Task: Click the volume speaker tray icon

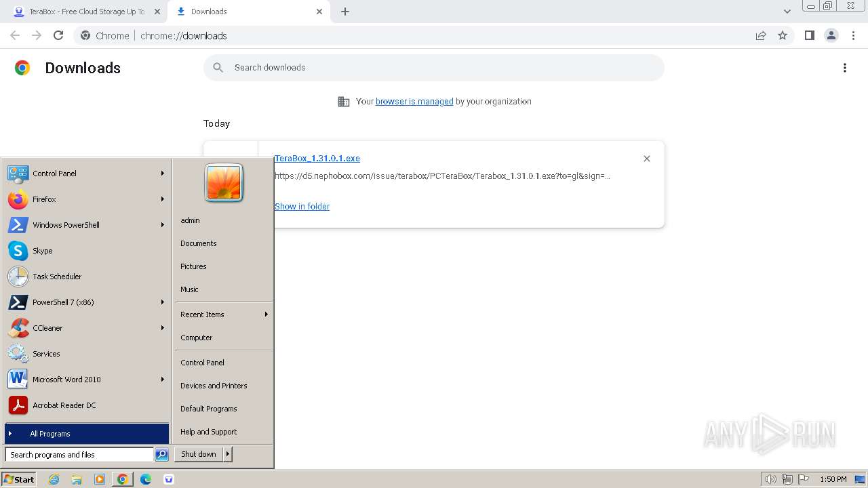Action: [770, 479]
